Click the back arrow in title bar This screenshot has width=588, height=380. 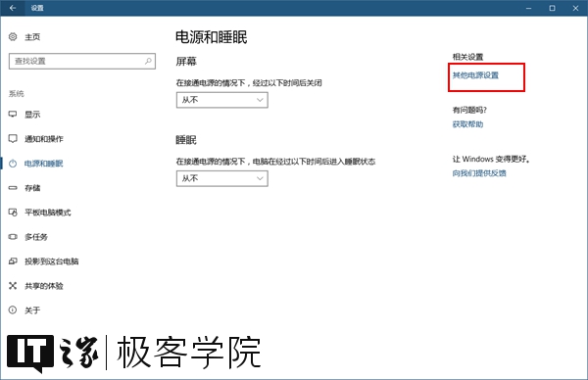click(13, 8)
